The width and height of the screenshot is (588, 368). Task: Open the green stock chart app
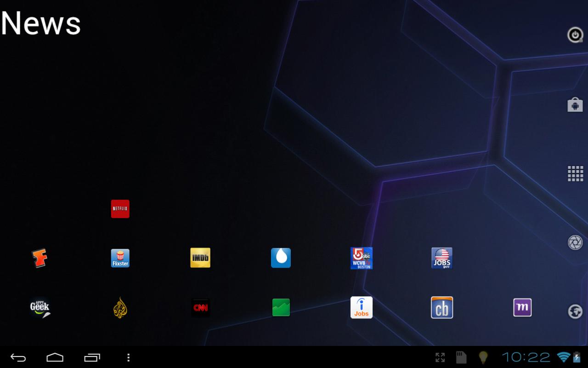pyautogui.click(x=281, y=308)
